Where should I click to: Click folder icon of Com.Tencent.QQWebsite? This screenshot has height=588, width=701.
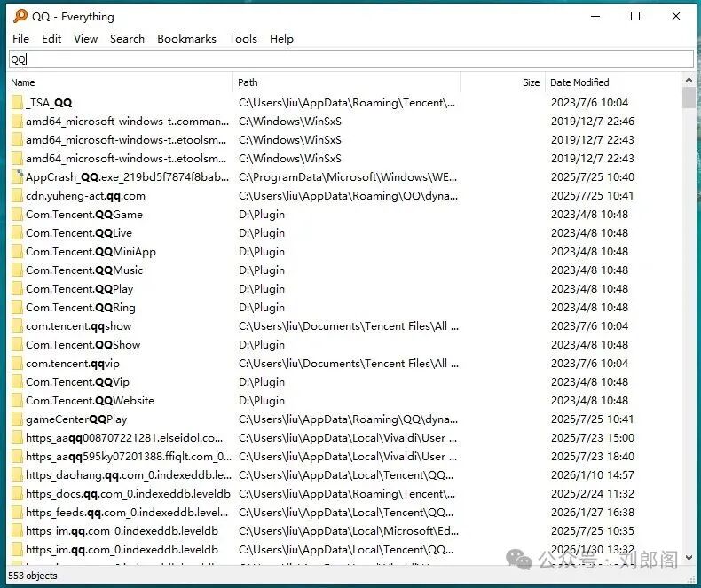point(17,401)
